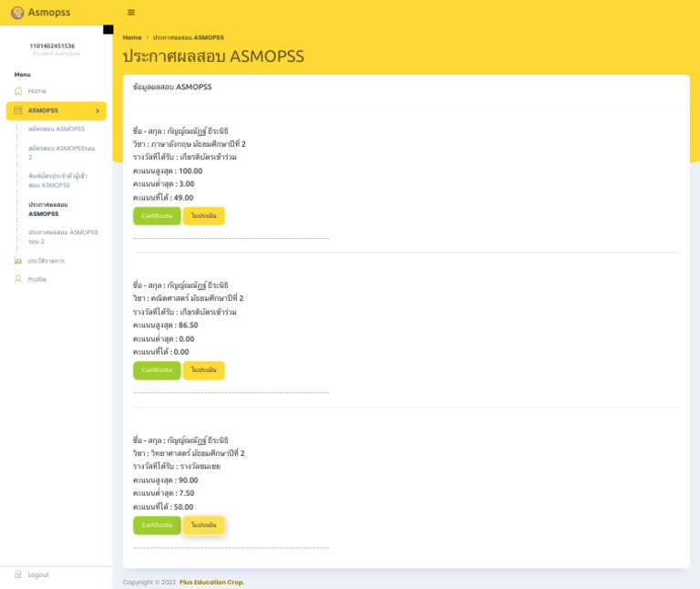Click Logout at sidebar bottom
700x589 pixels.
[38, 574]
